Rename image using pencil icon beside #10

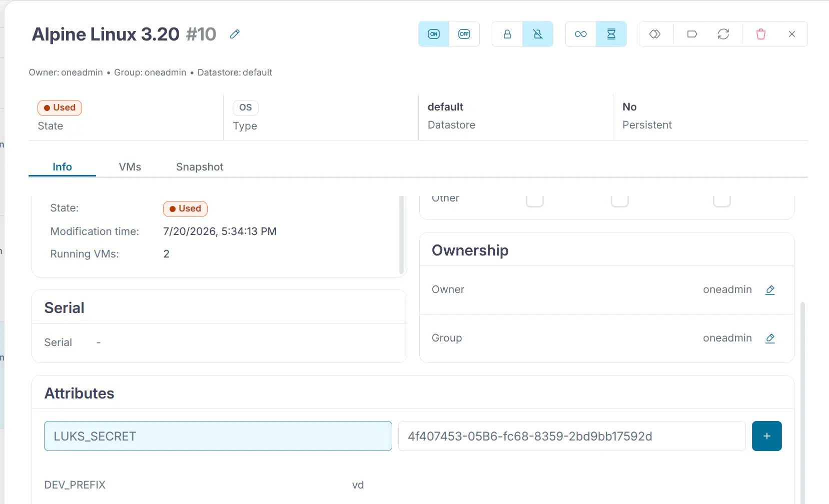point(235,34)
